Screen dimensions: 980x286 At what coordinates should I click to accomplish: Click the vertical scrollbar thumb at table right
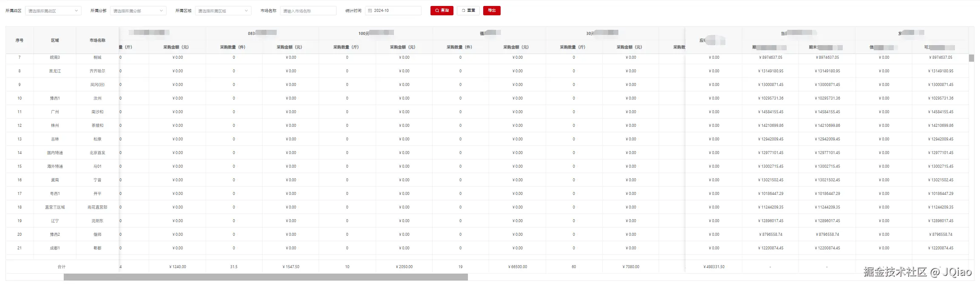[972, 58]
